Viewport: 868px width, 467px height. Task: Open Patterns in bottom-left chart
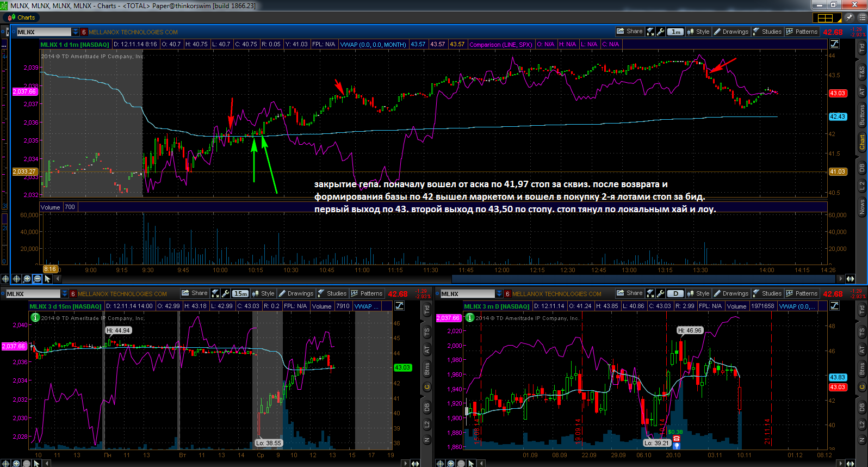(x=367, y=293)
